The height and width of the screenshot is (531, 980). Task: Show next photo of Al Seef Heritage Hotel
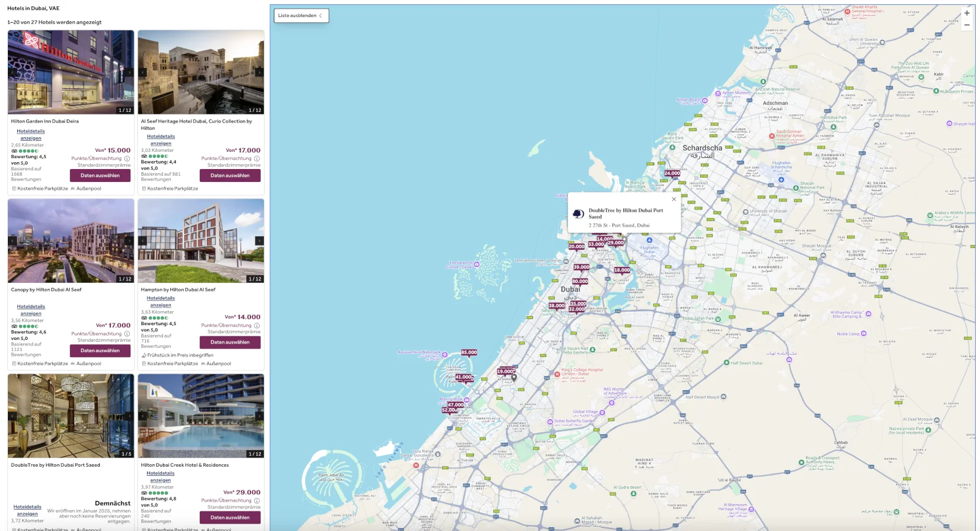[259, 72]
